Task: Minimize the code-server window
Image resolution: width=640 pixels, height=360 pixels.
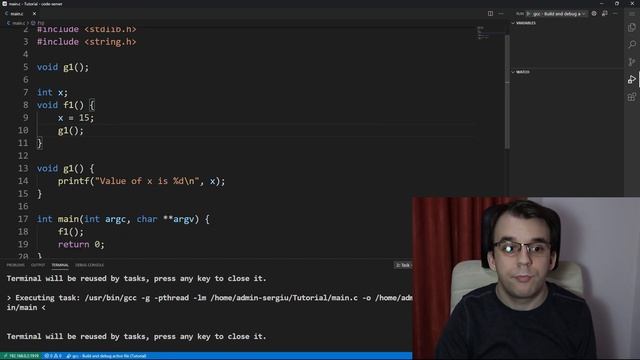Action: tap(602, 3)
